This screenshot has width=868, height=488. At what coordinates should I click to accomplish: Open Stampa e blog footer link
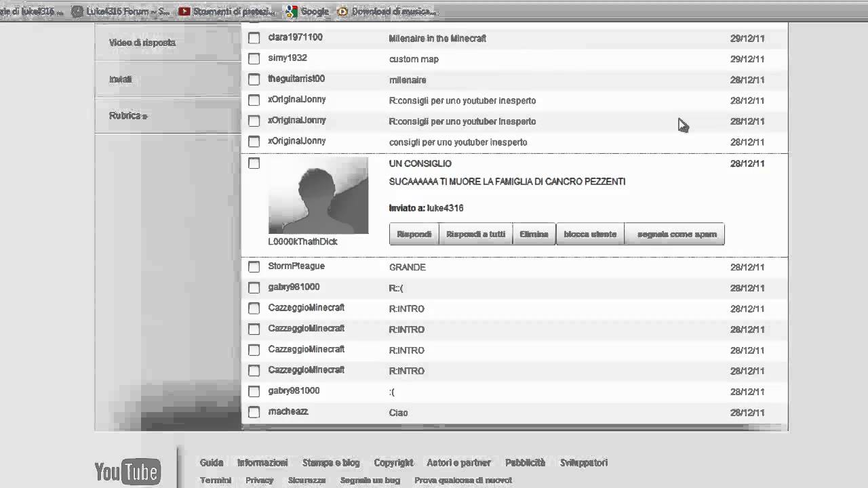pos(331,463)
